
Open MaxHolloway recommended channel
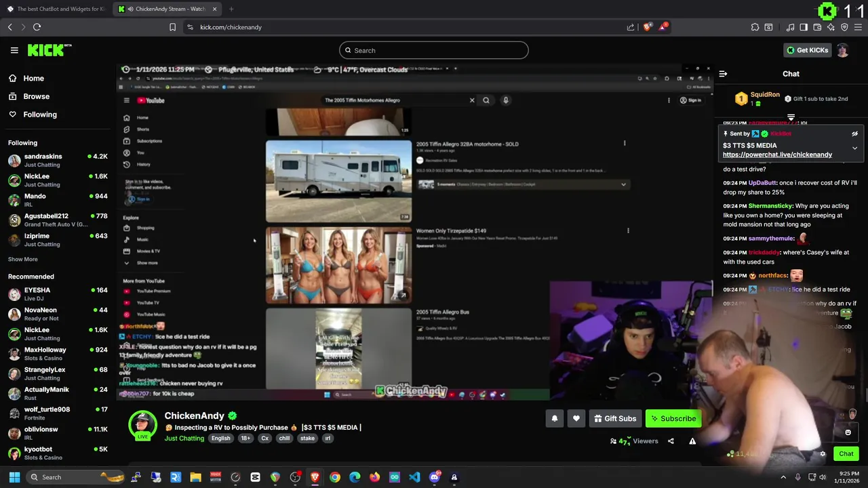click(x=58, y=354)
